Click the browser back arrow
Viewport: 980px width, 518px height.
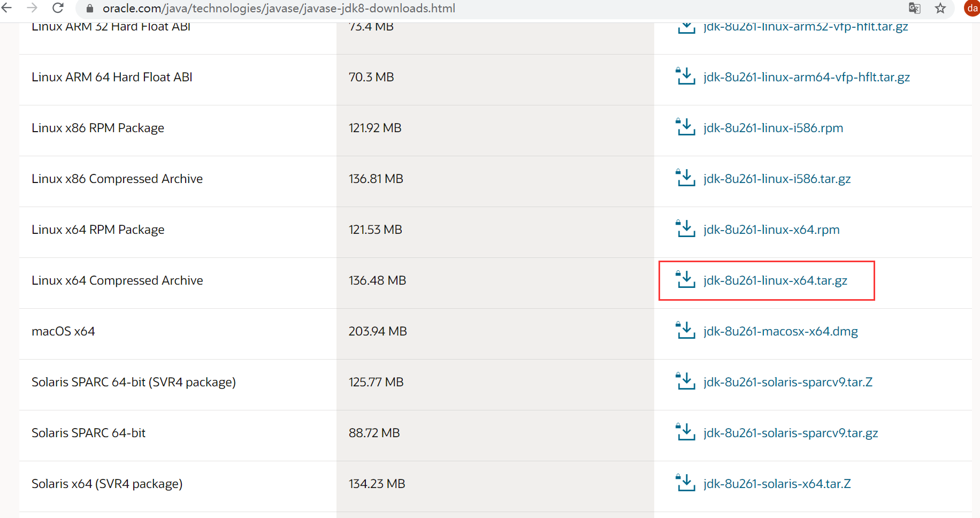(7, 8)
